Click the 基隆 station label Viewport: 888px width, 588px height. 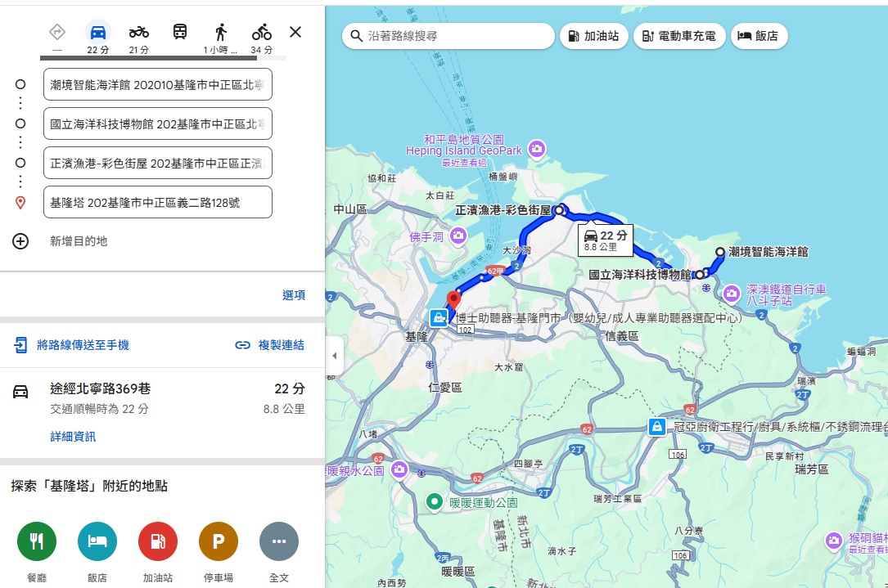point(417,336)
